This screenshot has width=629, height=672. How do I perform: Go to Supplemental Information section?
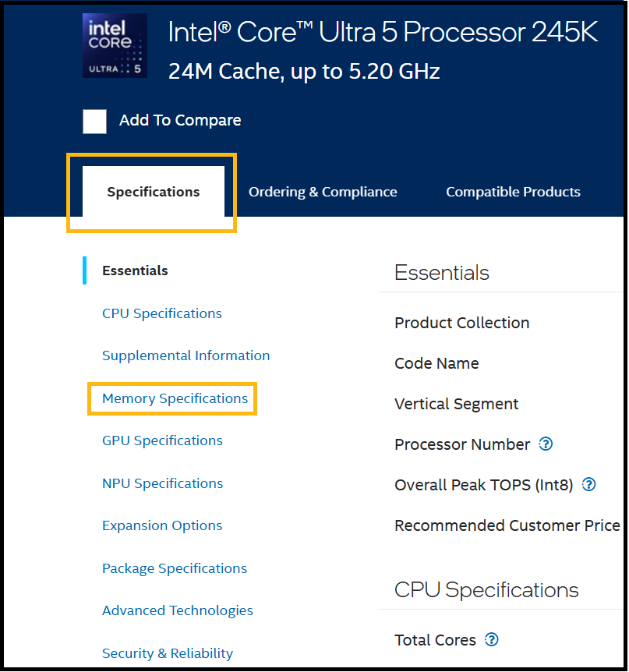(x=186, y=355)
